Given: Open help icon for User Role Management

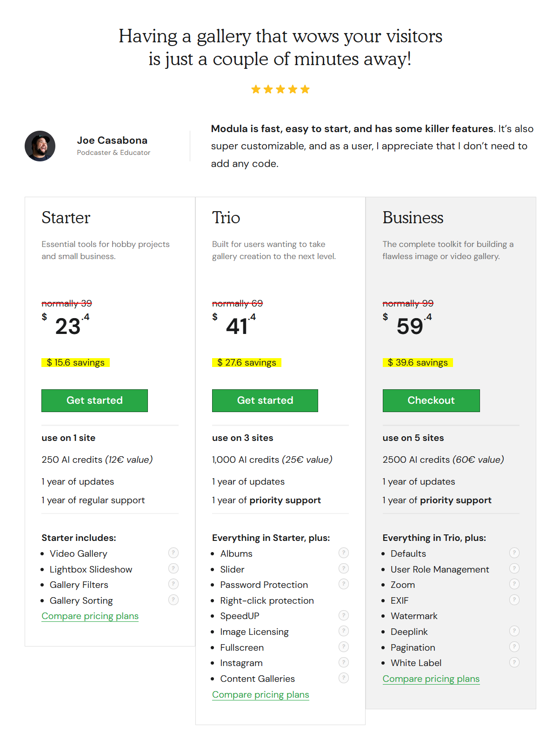Looking at the screenshot, I should (x=514, y=568).
